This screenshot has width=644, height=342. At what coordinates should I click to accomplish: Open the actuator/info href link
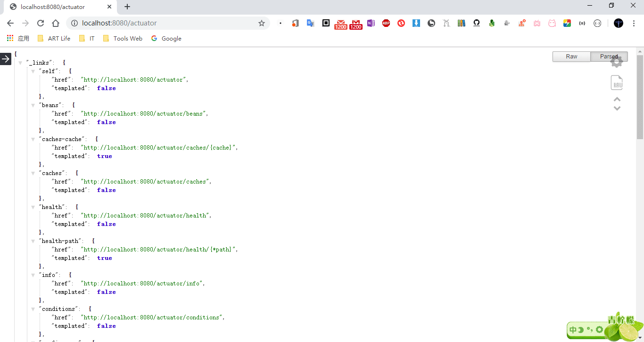tap(141, 284)
